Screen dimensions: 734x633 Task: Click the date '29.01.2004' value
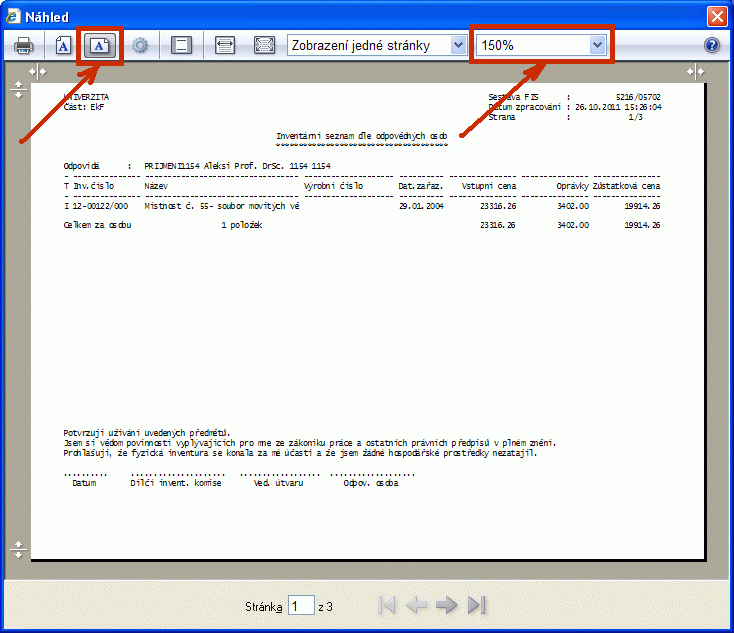(421, 206)
